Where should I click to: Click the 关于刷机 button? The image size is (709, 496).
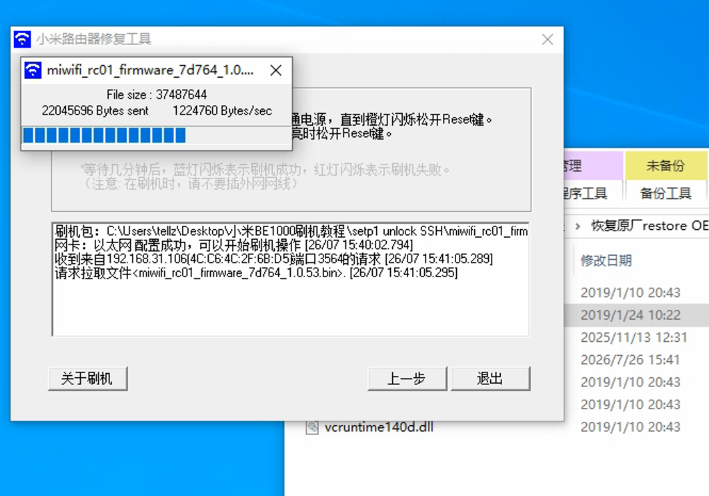pyautogui.click(x=88, y=378)
